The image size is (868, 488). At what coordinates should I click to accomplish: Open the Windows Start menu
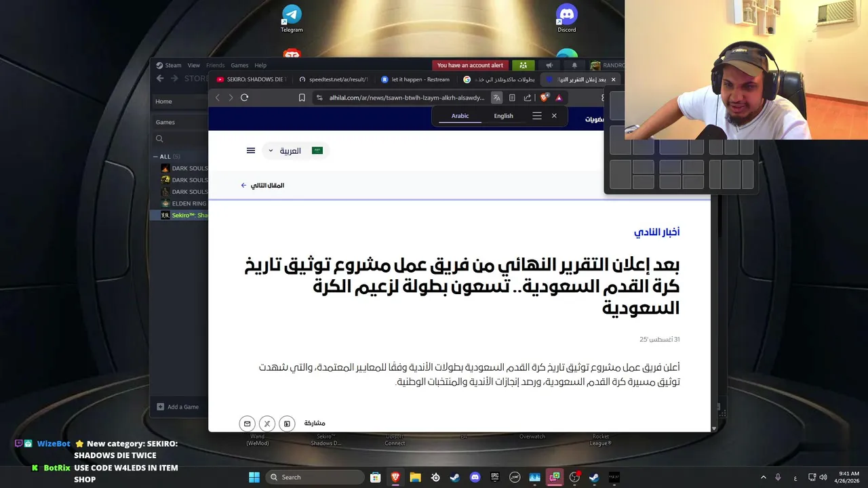[x=254, y=477]
